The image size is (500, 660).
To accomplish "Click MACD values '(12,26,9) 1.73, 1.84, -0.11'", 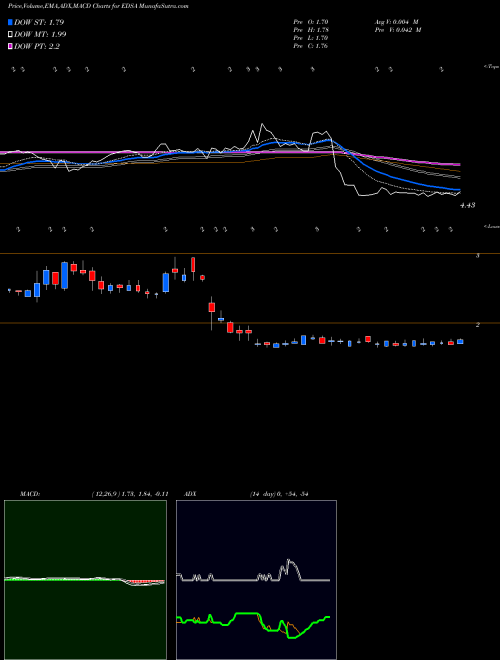I will (x=130, y=494).
